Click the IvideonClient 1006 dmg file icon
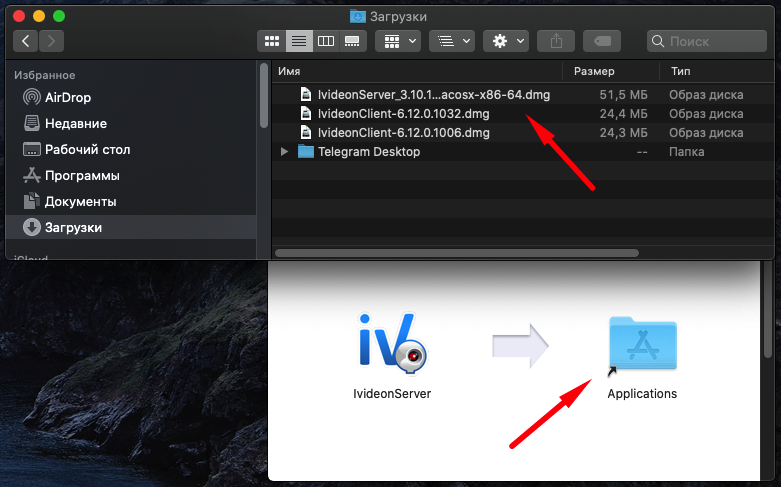 tap(306, 132)
